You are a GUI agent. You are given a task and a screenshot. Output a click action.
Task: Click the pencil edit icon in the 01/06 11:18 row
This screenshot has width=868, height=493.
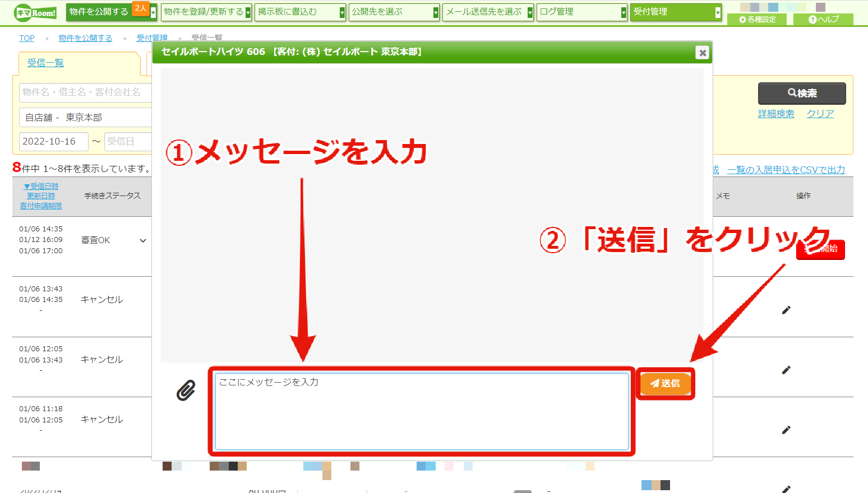[786, 430]
